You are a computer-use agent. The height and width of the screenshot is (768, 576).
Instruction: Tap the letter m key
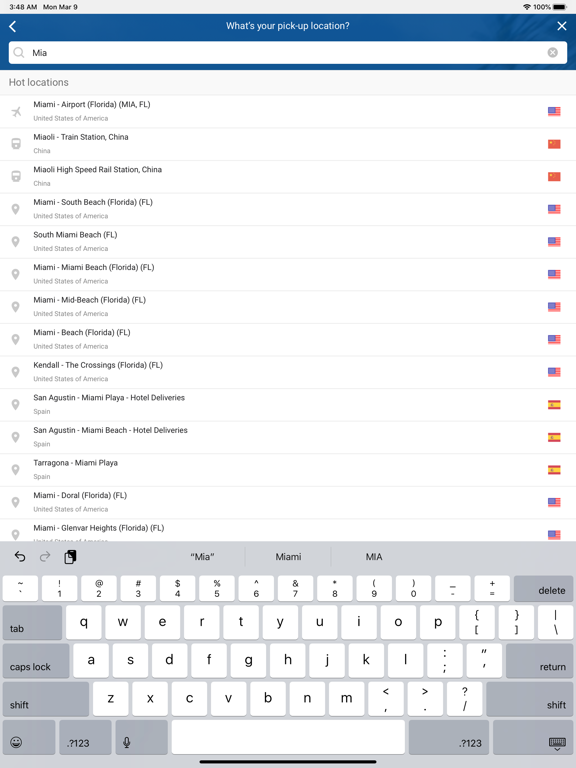(x=346, y=699)
